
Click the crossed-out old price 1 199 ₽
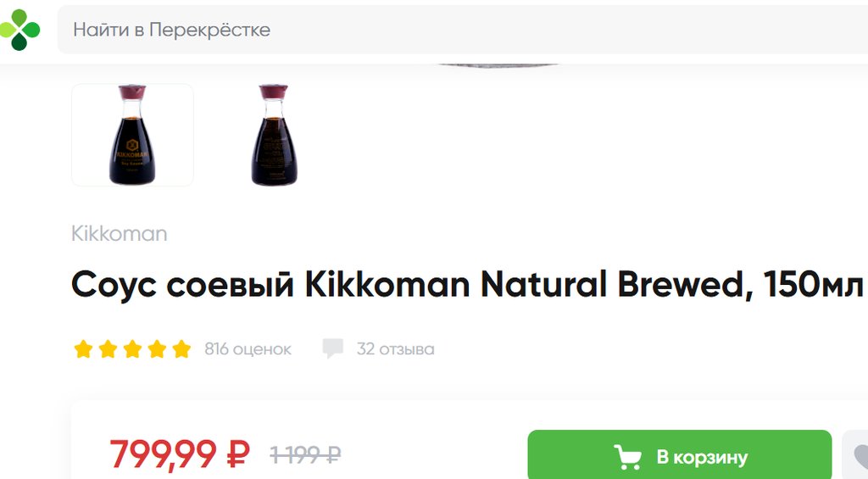(x=305, y=455)
